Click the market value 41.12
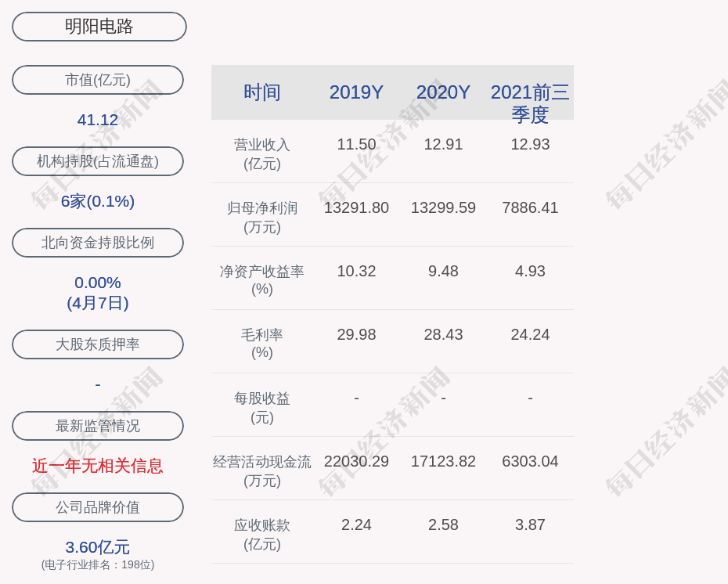This screenshot has width=728, height=584. 98,120
